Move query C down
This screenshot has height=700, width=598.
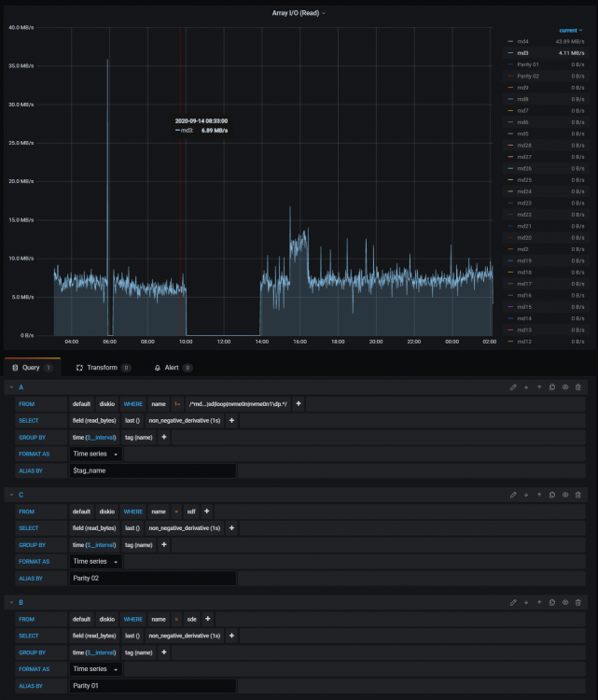[526, 495]
